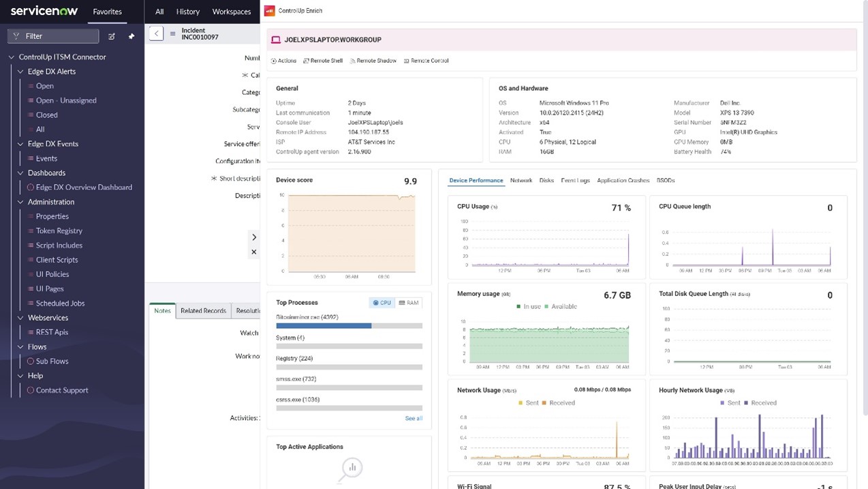Screen dimensions: 868x489
Task: Collapse the ControlUp ITSM Connector tree
Action: [x=11, y=57]
